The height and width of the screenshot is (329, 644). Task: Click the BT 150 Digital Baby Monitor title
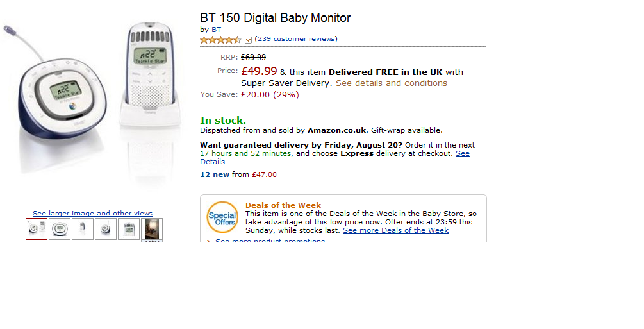[275, 18]
